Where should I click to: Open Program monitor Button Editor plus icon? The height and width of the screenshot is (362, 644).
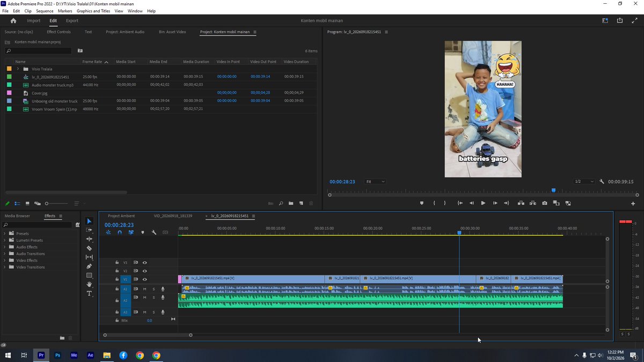(x=633, y=203)
